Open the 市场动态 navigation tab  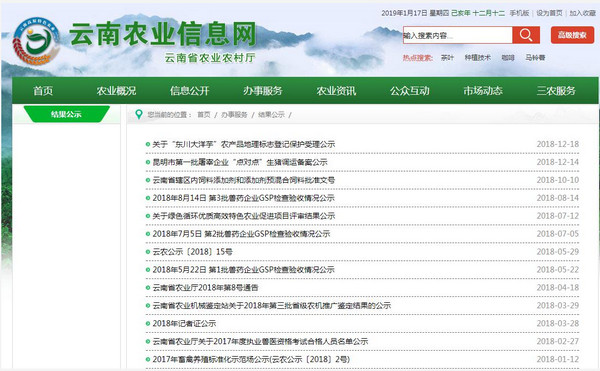click(x=483, y=91)
